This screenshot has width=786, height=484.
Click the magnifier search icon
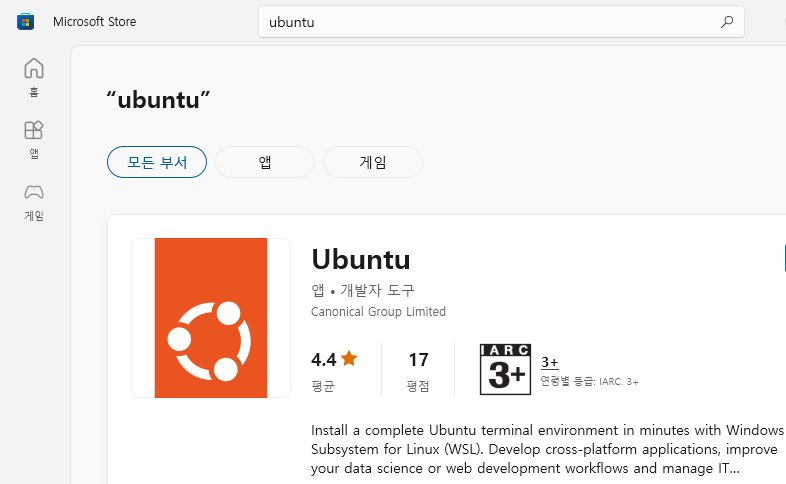(727, 22)
